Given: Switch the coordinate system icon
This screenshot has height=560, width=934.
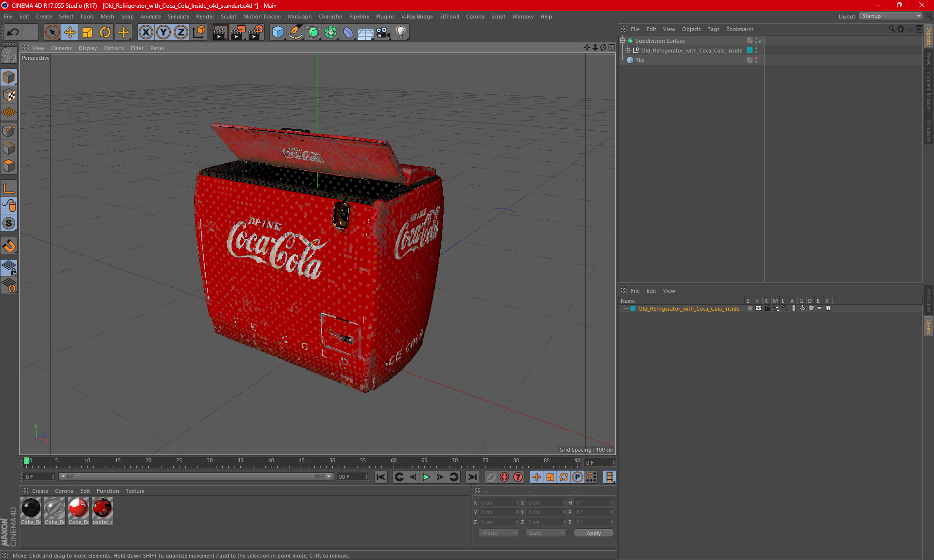Looking at the screenshot, I should point(198,33).
